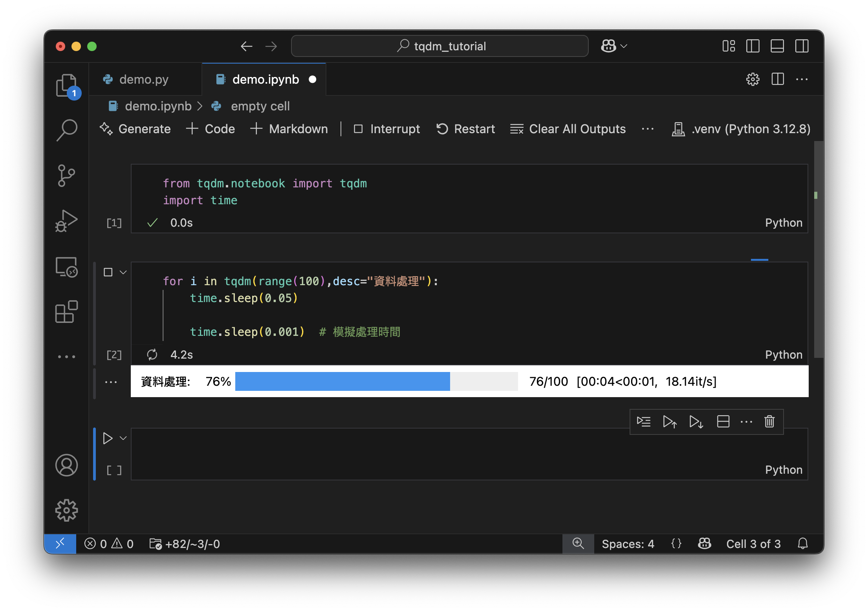This screenshot has width=868, height=612.
Task: Open notebook toolbar overflow ellipsis
Action: tap(648, 129)
